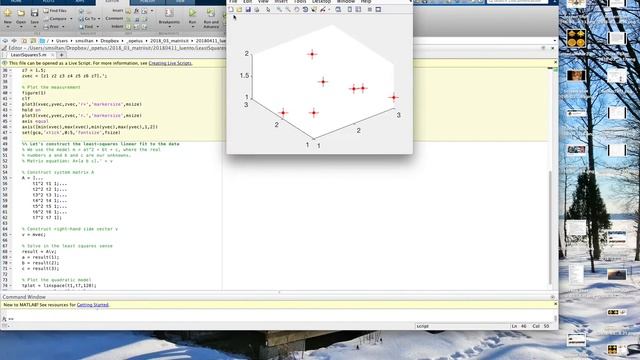Open the Insert menu of the figure window
Screen dimensions: 640x360
281,2
